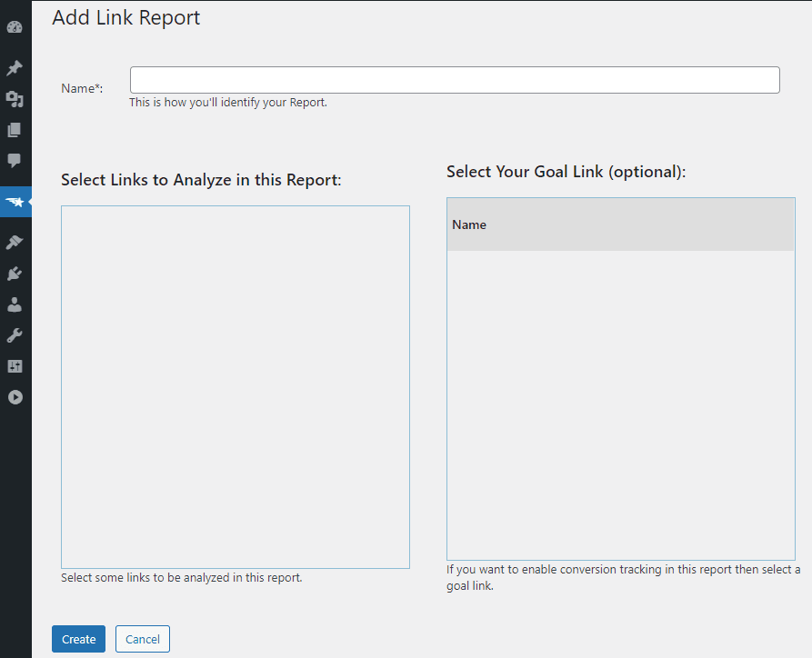Click 'Select some links to be analyzed' help text
The width and height of the screenshot is (812, 658).
[182, 578]
